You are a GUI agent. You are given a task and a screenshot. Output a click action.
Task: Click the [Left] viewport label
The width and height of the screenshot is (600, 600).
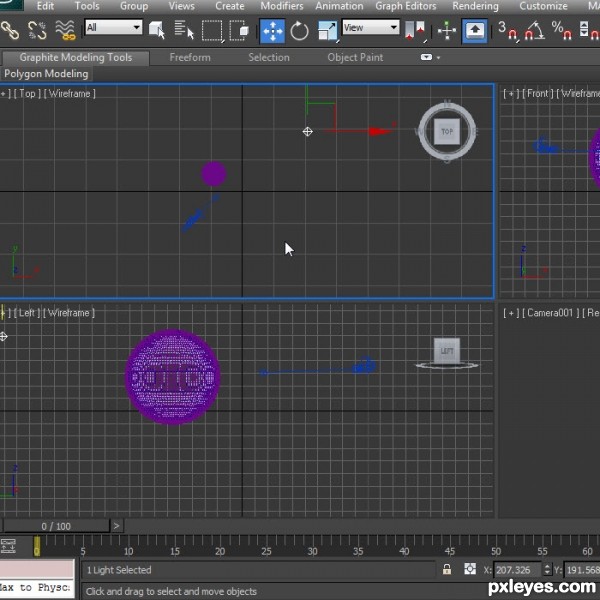pyautogui.click(x=27, y=313)
